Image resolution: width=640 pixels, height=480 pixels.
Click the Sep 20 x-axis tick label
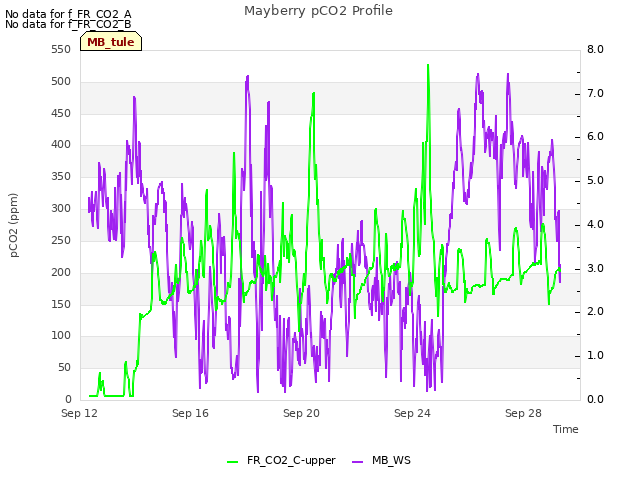click(x=301, y=413)
